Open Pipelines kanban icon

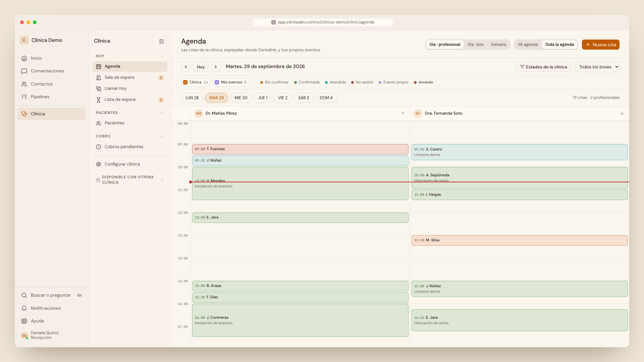coord(24,97)
